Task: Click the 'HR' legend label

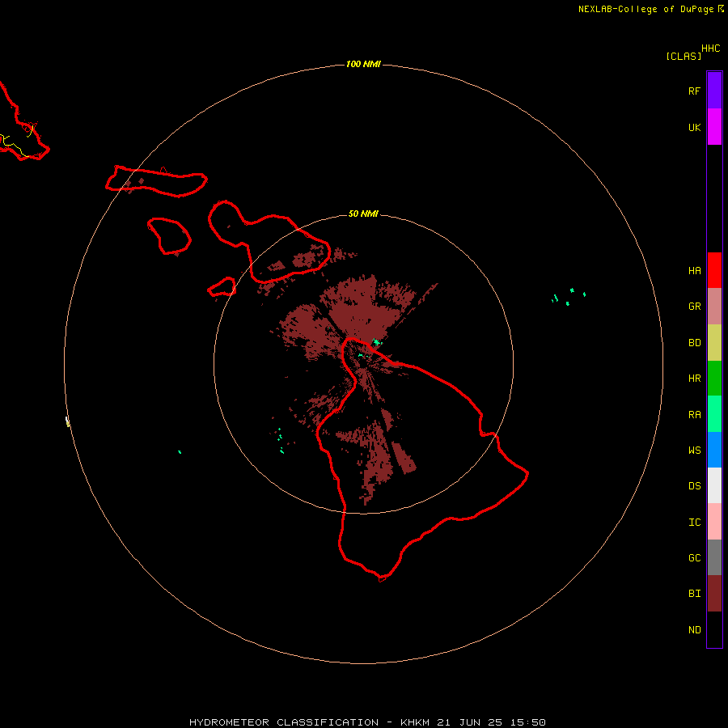Action: click(x=694, y=379)
